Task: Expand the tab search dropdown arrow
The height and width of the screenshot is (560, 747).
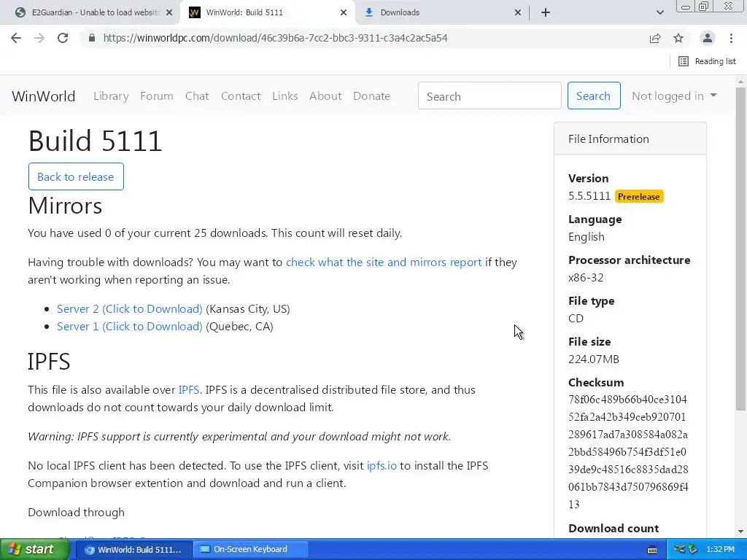Action: pyautogui.click(x=659, y=12)
